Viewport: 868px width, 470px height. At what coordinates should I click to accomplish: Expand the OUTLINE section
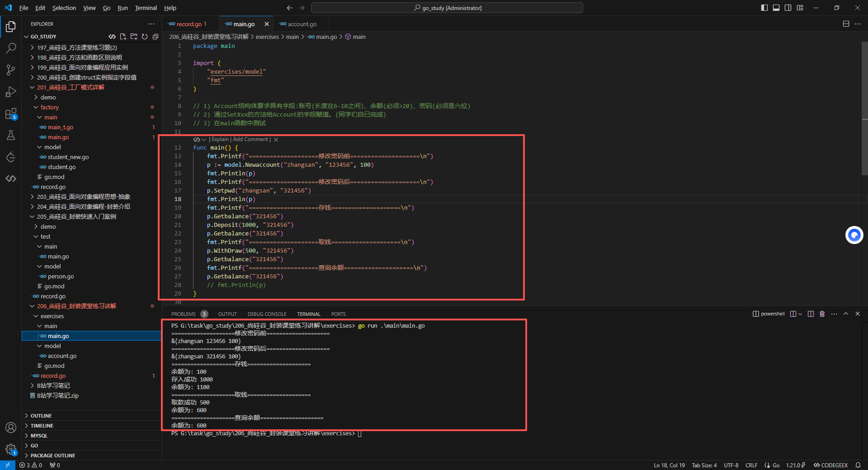[x=92, y=416]
